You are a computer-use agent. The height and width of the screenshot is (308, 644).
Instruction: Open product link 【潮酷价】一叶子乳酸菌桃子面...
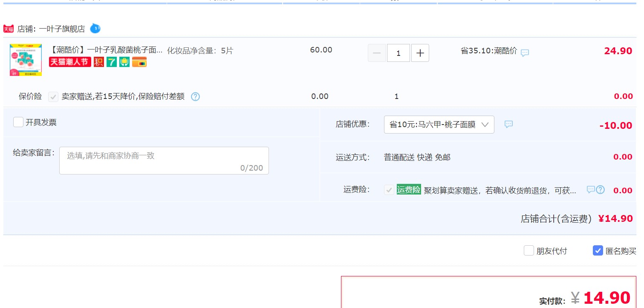tap(106, 50)
